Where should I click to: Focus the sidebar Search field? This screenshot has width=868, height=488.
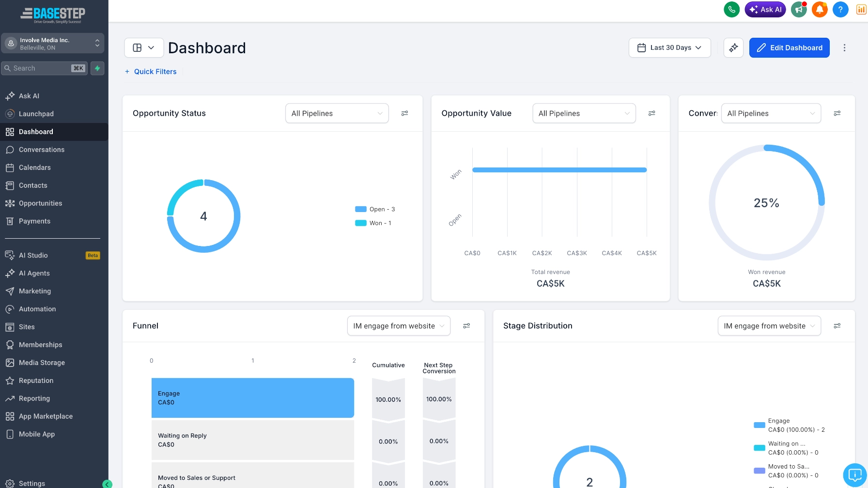coord(45,68)
